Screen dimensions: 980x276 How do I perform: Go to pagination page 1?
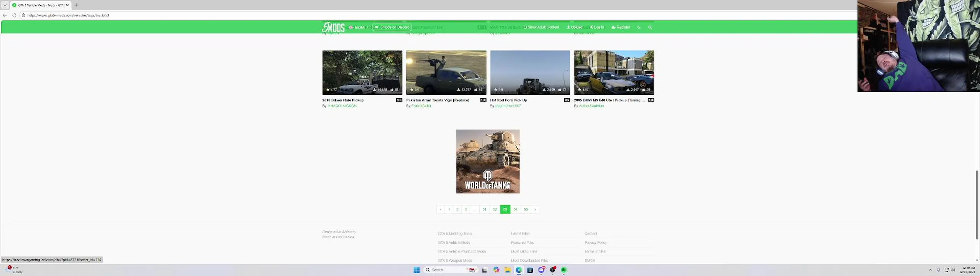[449, 209]
